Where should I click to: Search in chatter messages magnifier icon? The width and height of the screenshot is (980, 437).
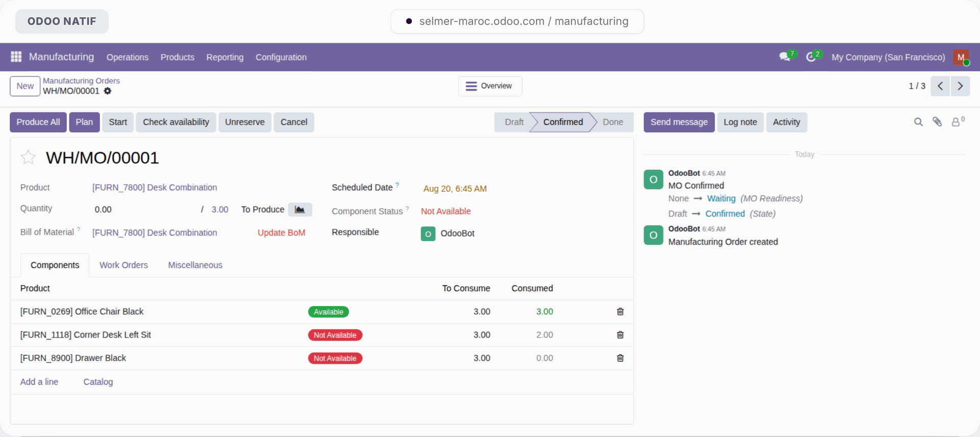pyautogui.click(x=918, y=122)
